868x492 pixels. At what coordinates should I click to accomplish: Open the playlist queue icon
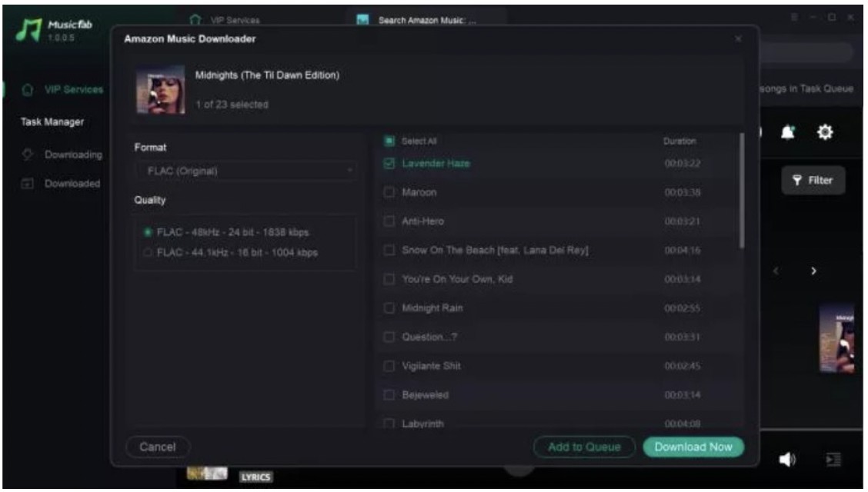pyautogui.click(x=833, y=459)
